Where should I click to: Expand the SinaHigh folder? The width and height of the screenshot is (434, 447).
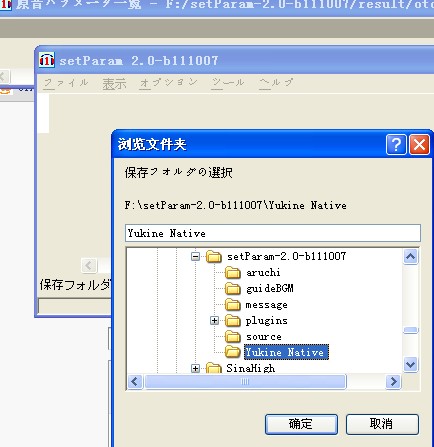(196, 368)
